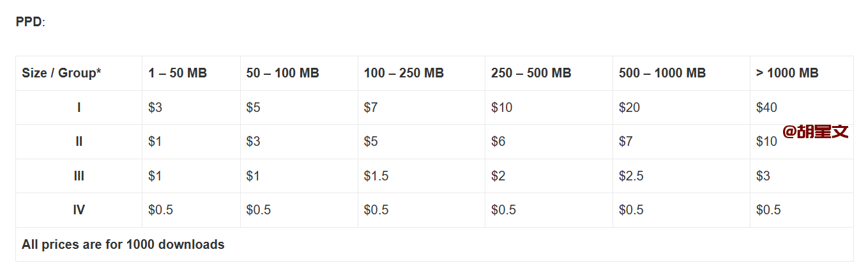Click the $6 price cell in Group II

(498, 141)
